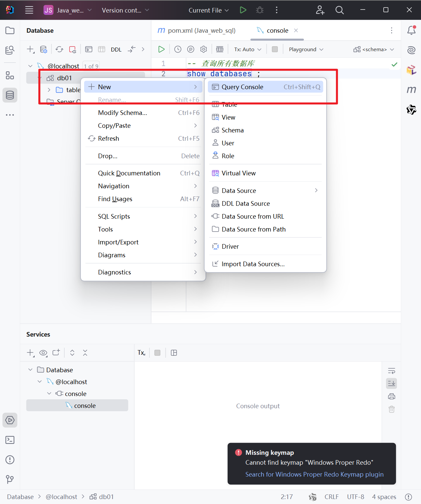Open the Git tool window icon
The width and height of the screenshot is (421, 504).
[10, 479]
